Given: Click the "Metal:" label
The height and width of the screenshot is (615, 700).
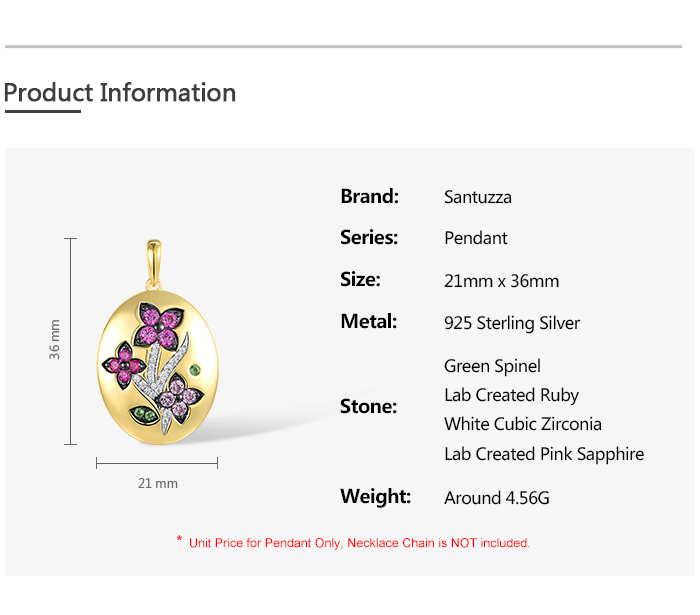Looking at the screenshot, I should [x=368, y=322].
